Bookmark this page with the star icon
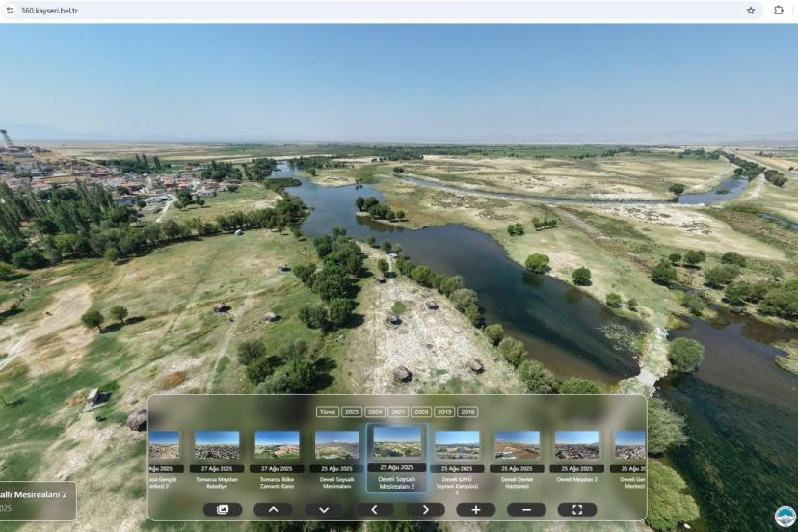Image resolution: width=798 pixels, height=532 pixels. [x=751, y=11]
